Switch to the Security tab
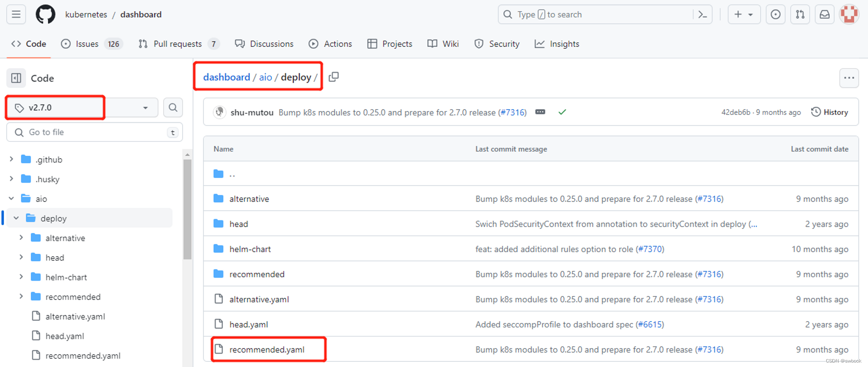868x367 pixels. click(497, 44)
